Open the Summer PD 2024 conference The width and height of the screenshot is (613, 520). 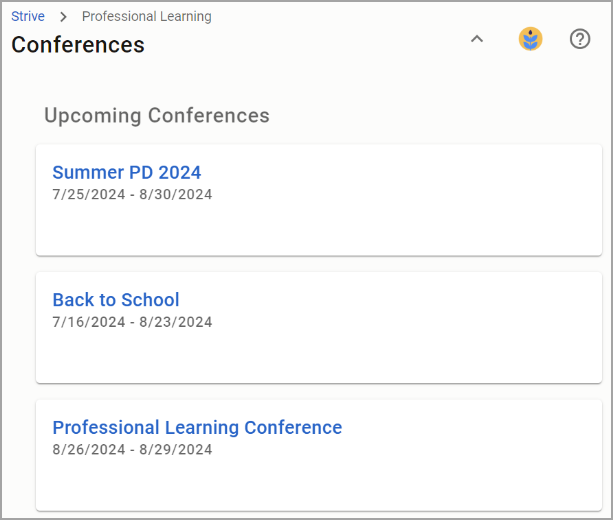[x=127, y=172]
